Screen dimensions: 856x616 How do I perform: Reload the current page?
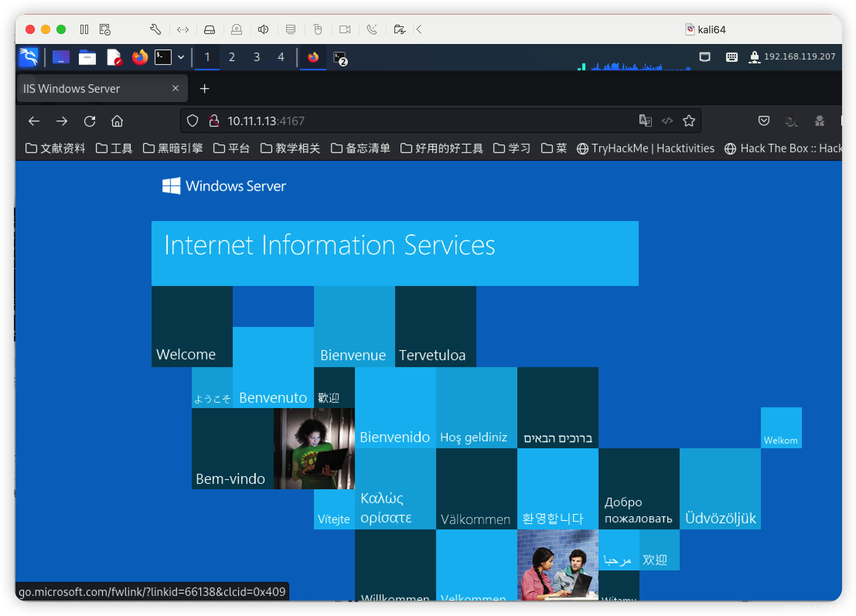pos(90,121)
